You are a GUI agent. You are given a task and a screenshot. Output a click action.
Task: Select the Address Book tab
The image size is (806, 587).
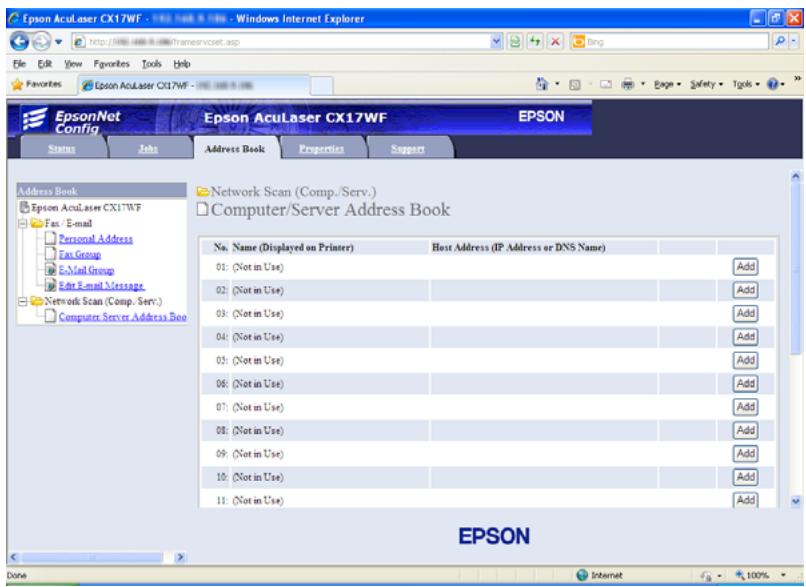pyautogui.click(x=234, y=149)
